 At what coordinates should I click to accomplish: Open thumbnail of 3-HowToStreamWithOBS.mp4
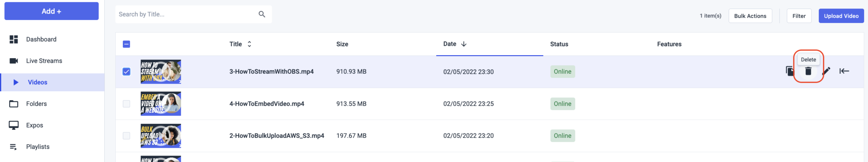tap(161, 72)
